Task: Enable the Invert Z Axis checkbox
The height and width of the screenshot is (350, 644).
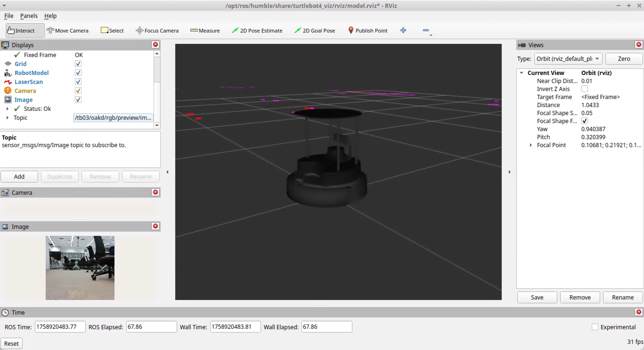Action: pyautogui.click(x=584, y=89)
